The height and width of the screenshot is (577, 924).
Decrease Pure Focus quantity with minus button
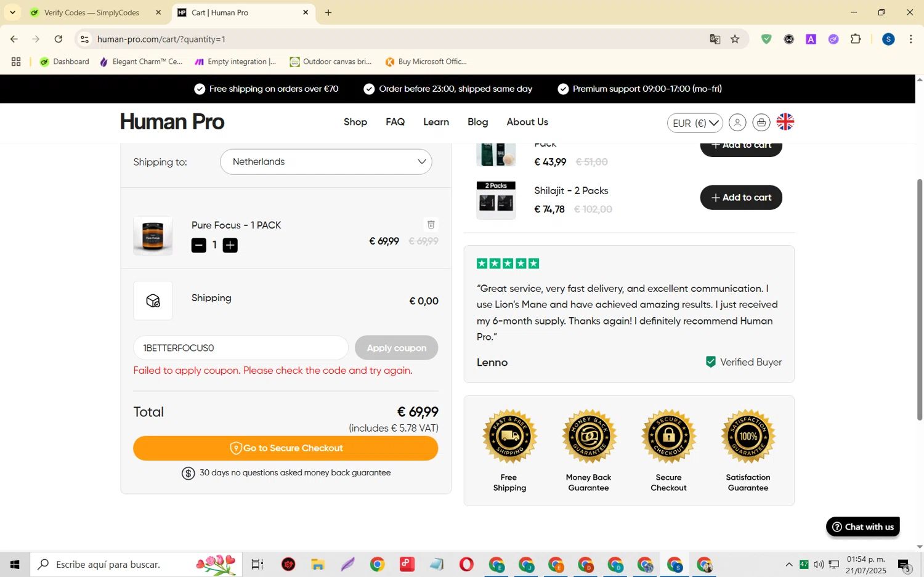(x=198, y=245)
